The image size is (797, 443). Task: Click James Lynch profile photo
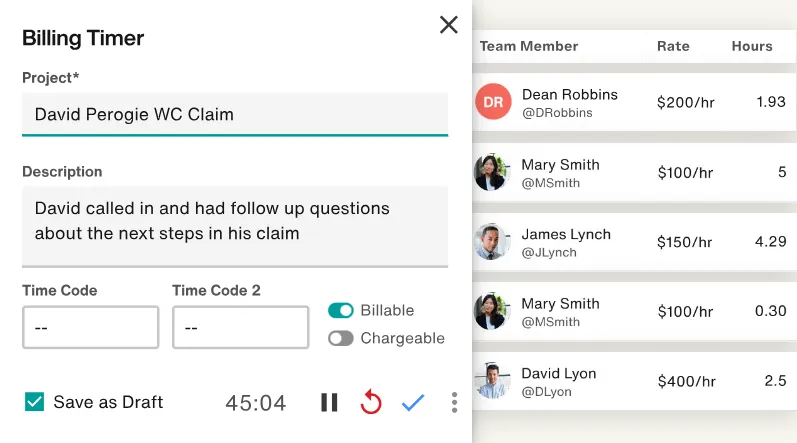[x=492, y=242]
